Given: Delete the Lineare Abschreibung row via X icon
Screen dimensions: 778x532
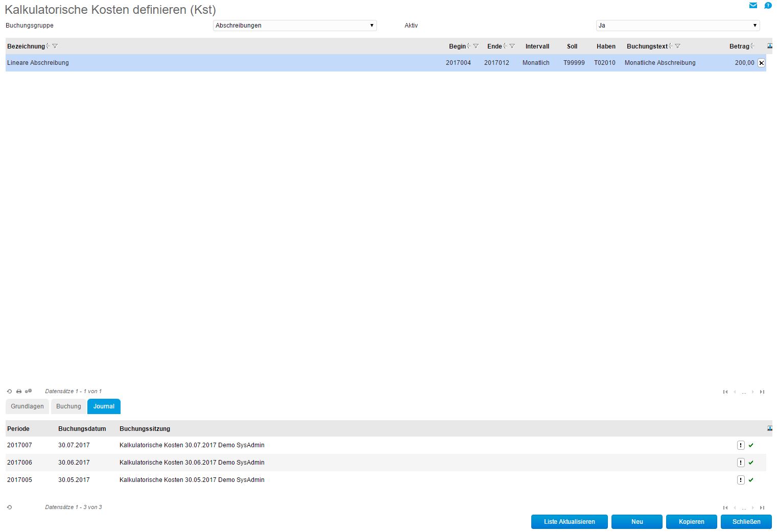Looking at the screenshot, I should [x=761, y=63].
